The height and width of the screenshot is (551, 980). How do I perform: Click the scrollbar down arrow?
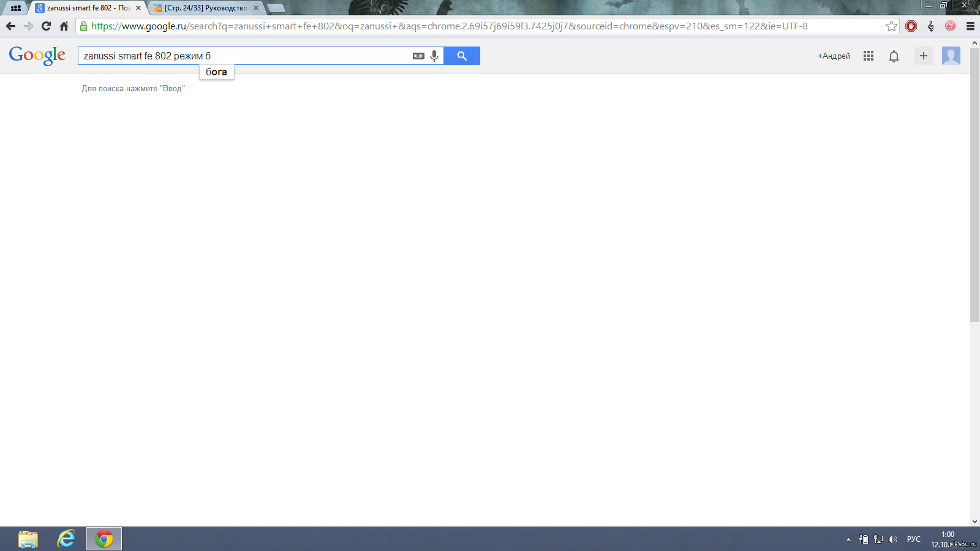[x=975, y=522]
